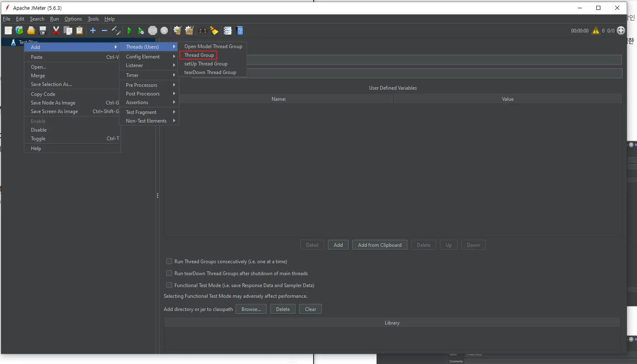
Task: Save the test plan with the floppy disk icon
Action: coord(42,30)
